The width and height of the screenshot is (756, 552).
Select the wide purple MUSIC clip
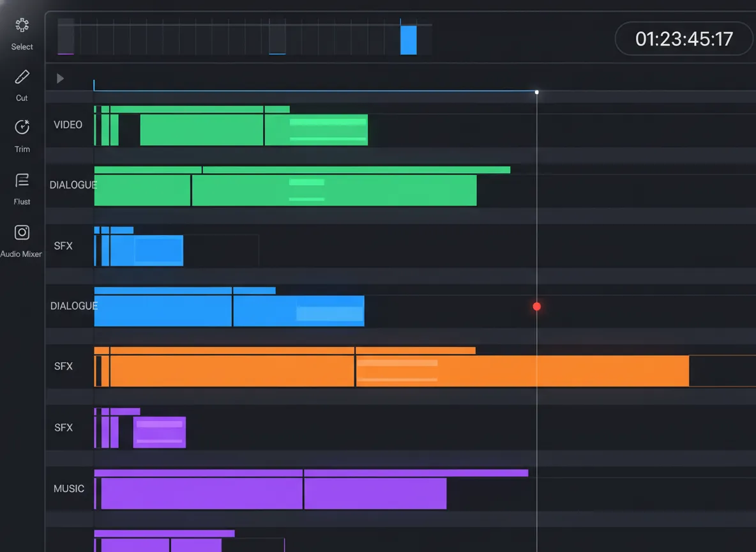pos(201,491)
